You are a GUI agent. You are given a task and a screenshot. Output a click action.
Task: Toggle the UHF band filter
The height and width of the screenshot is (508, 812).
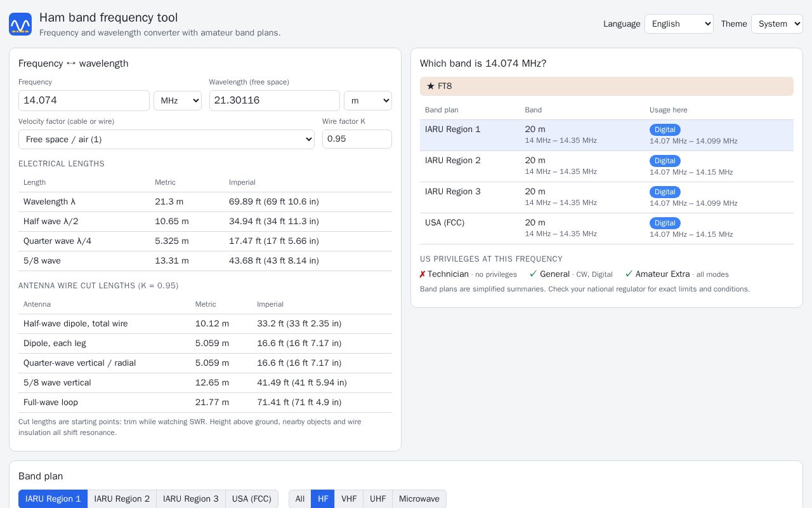[x=378, y=498]
